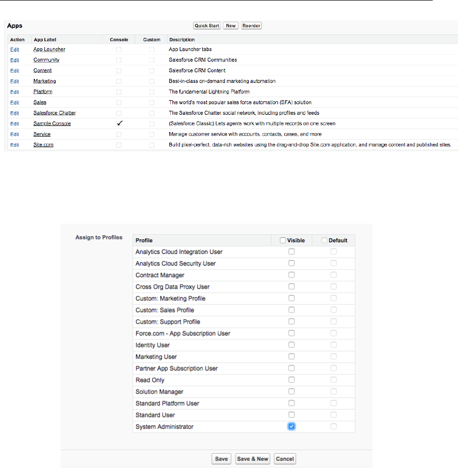Check Visible for Partner App Subscription User
Image resolution: width=458 pixels, height=476 pixels.
[292, 368]
